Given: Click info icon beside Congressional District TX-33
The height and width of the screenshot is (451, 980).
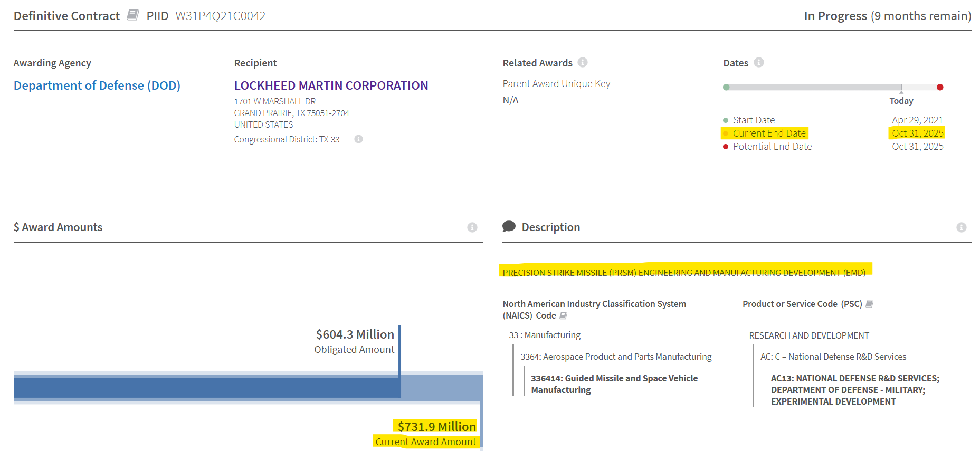Looking at the screenshot, I should pos(358,139).
